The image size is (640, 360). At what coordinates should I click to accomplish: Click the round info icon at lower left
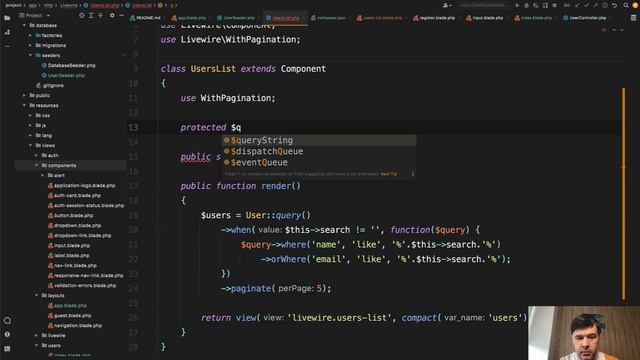point(7,334)
